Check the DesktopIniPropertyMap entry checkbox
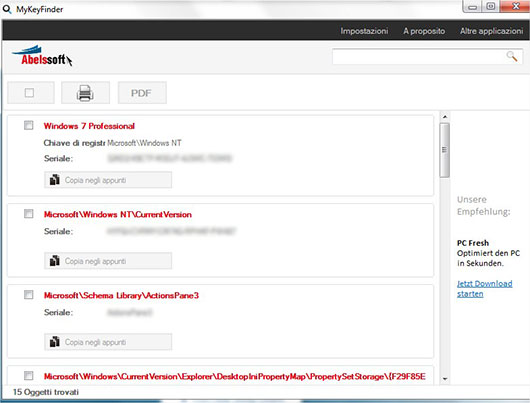Screen dimensions: 530x403 click(29, 376)
